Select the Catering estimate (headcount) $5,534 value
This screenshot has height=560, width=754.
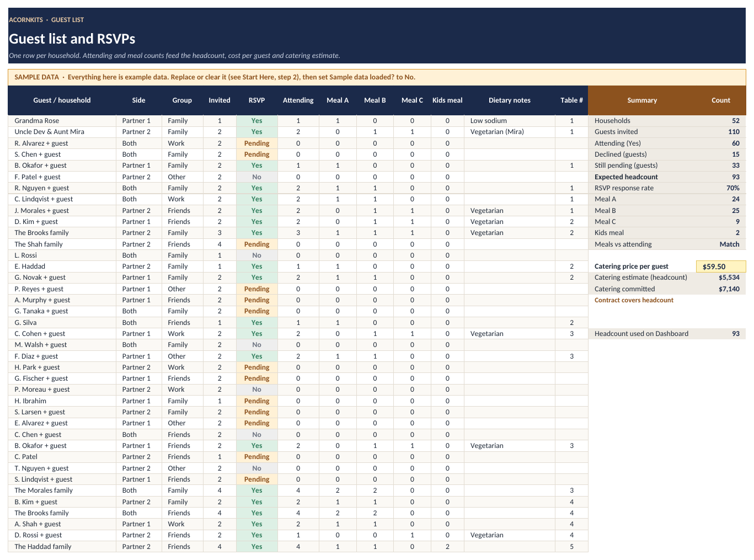point(721,278)
